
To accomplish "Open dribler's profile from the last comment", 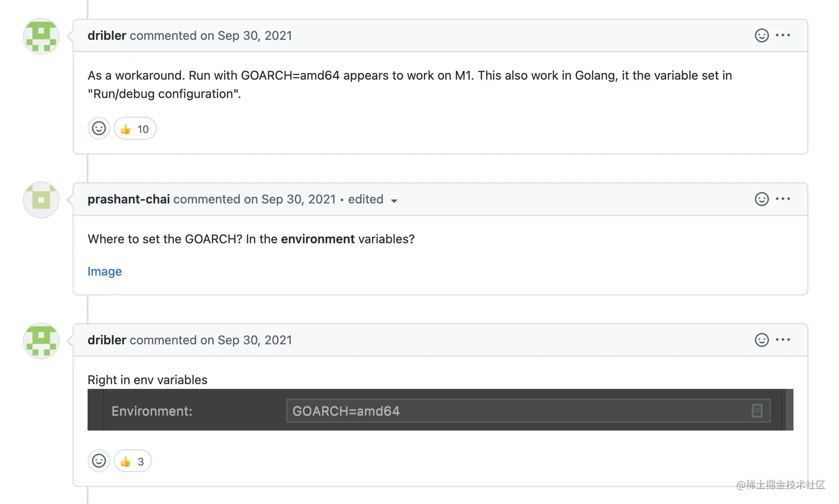I will click(107, 340).
